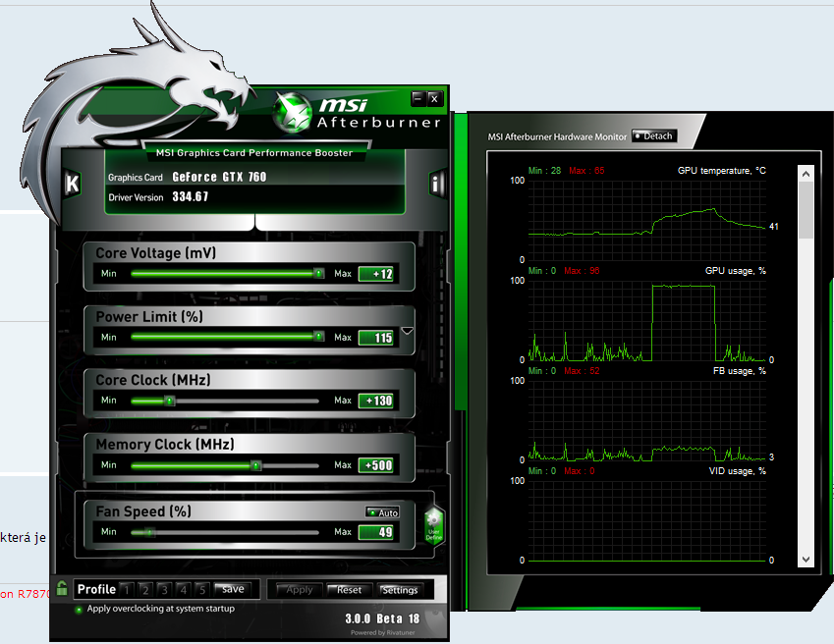This screenshot has width=834, height=644.
Task: Select profile slot 1
Action: click(x=127, y=589)
